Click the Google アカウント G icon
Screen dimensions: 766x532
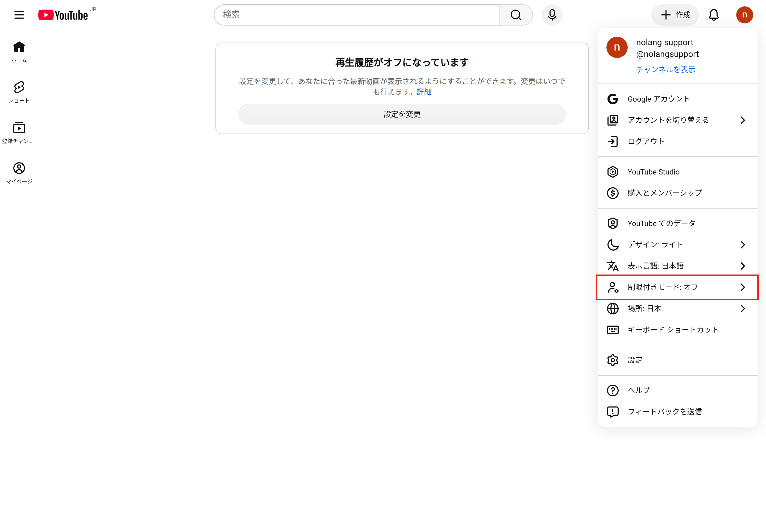coord(612,99)
